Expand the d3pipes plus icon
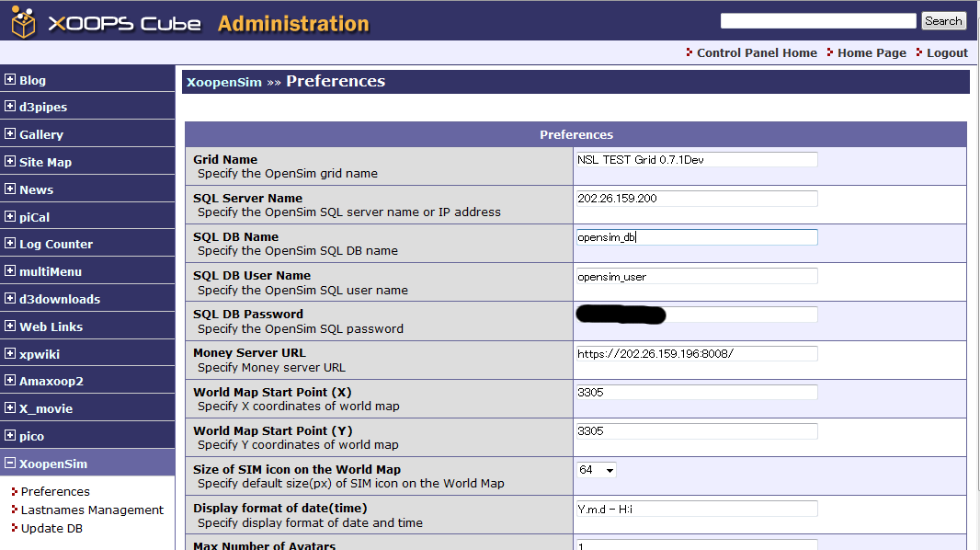Viewport: 980px width, 550px height. coord(10,107)
